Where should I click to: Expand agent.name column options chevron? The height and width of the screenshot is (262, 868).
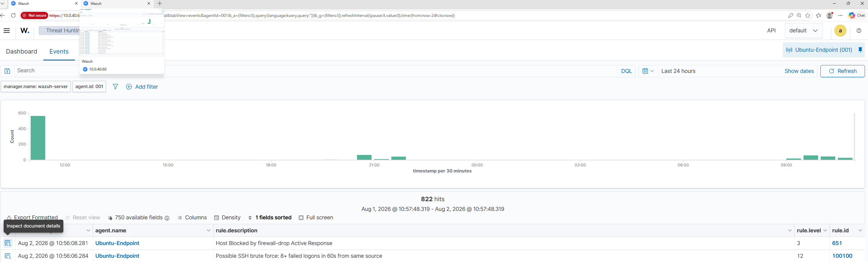tap(209, 231)
